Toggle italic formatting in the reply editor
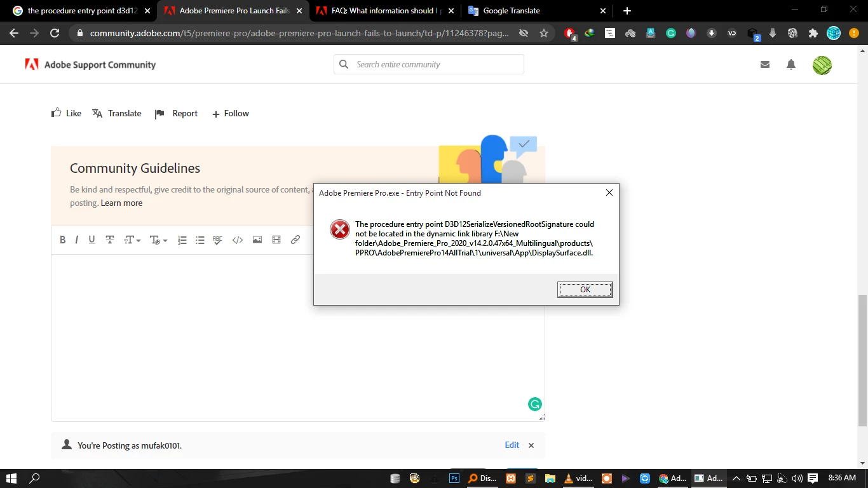The width and height of the screenshot is (868, 488). (77, 240)
